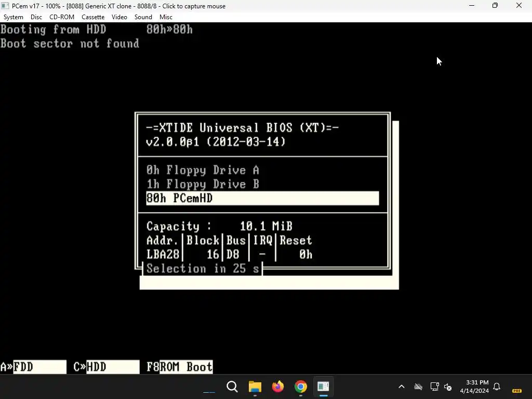Minimize the PCem window
The image size is (532, 399).
point(472,6)
